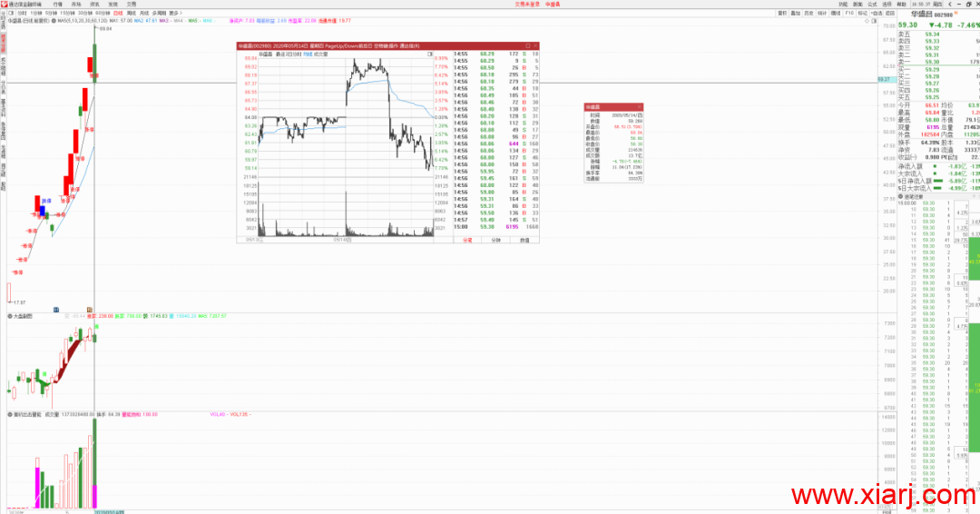This screenshot has width=980, height=514.
Task: Open the 交易 menu
Action: point(132,4)
